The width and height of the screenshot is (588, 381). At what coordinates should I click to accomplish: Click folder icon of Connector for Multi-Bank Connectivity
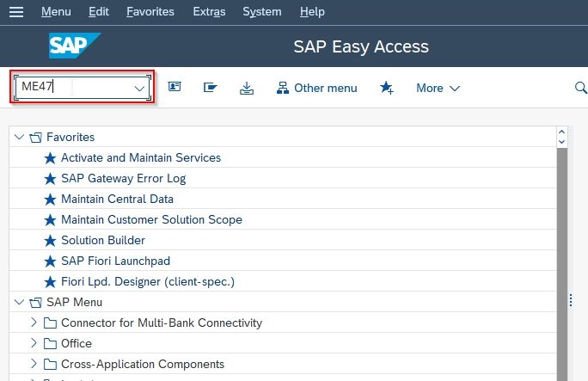(x=50, y=323)
